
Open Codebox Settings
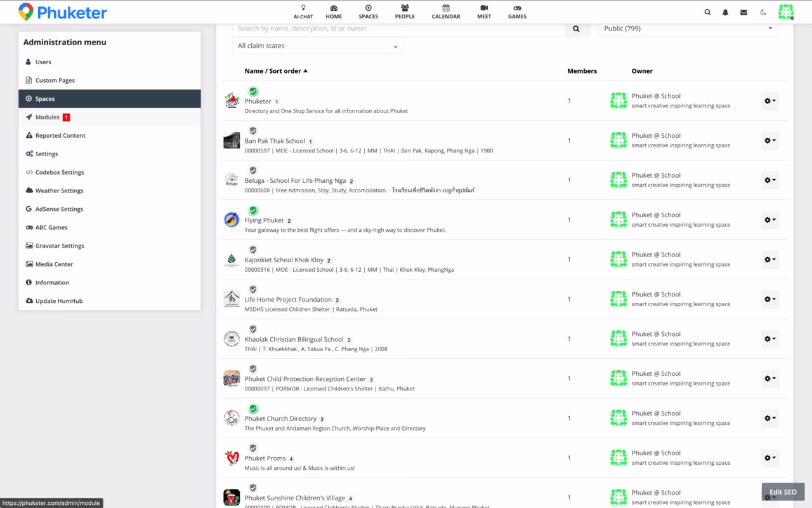click(110, 173)
